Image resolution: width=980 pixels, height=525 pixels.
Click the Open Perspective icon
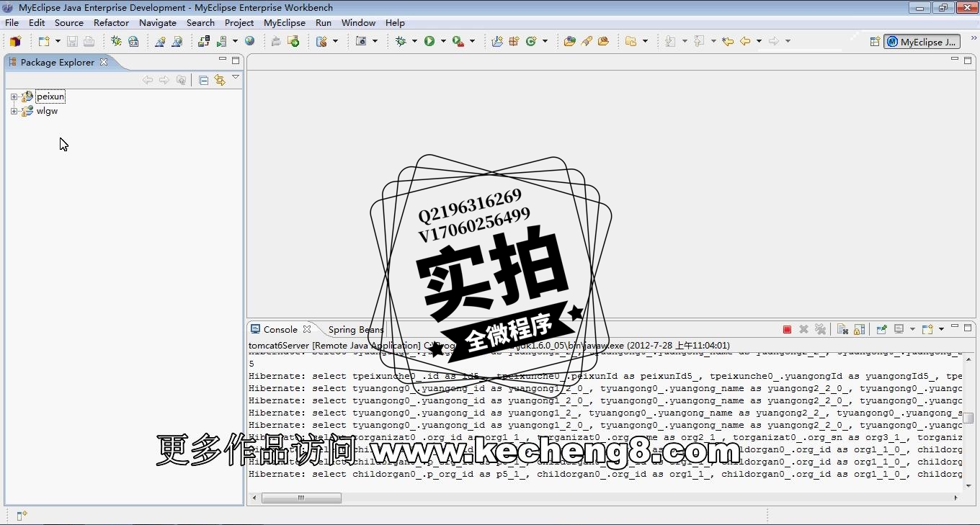(875, 42)
